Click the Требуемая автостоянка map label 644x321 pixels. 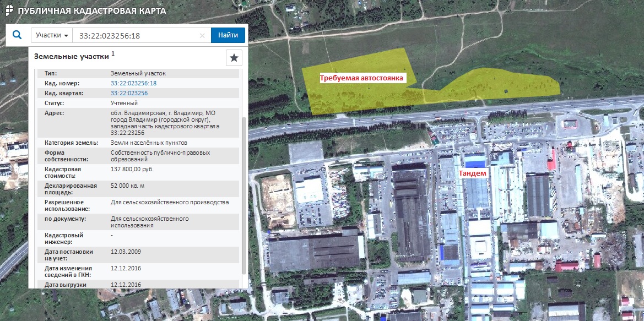pos(361,78)
